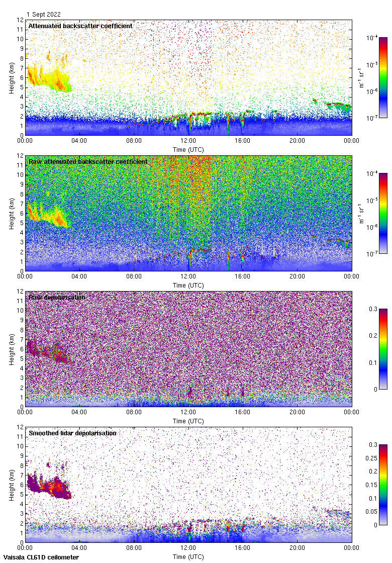The height and width of the screenshot is (563, 392).
Task: Click the 08:00 tick label under raw depolarisation panel
Action: (x=134, y=412)
